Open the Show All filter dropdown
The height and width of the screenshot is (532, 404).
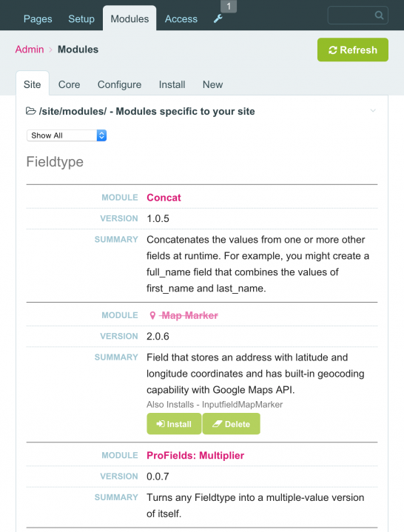(67, 135)
